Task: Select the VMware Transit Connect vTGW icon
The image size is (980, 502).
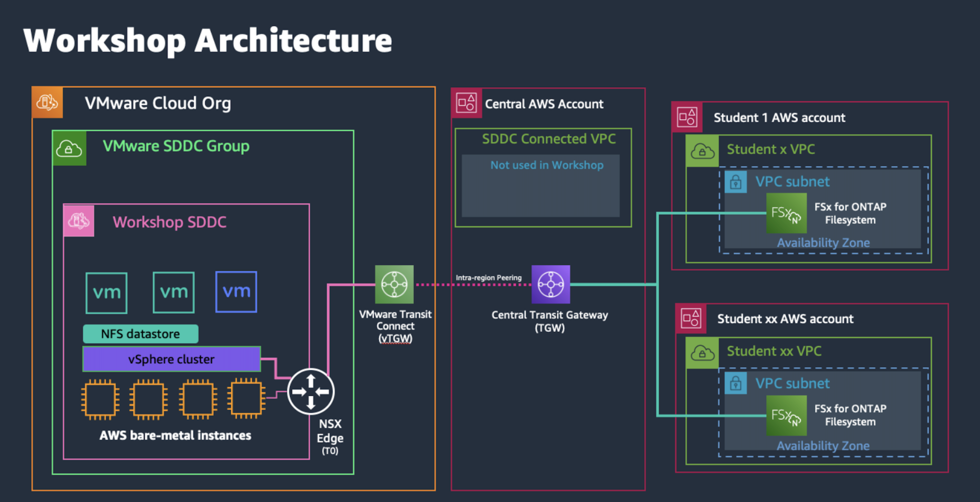Action: (394, 285)
